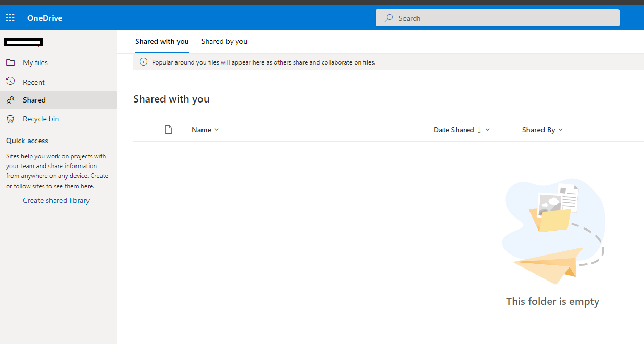Switch to Shared by you tab

(224, 41)
